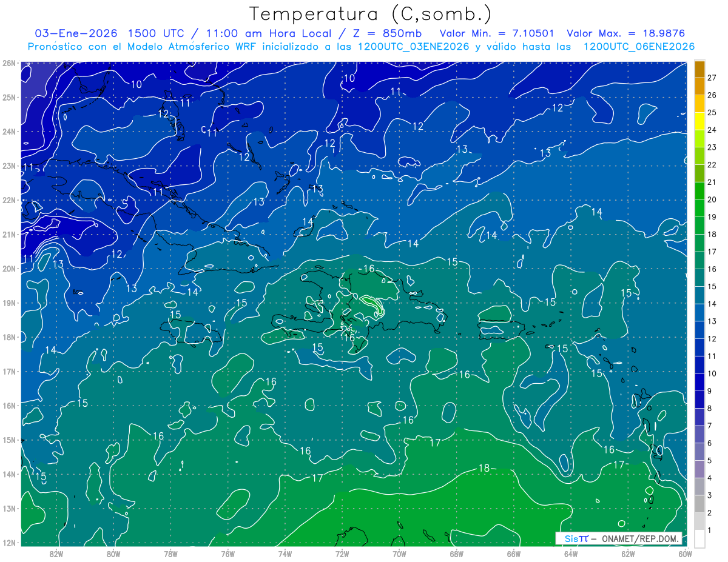Screen dimensions: 728x562
Task: Click the dark blue legend swatch between 9 and 10
Action: tap(699, 382)
